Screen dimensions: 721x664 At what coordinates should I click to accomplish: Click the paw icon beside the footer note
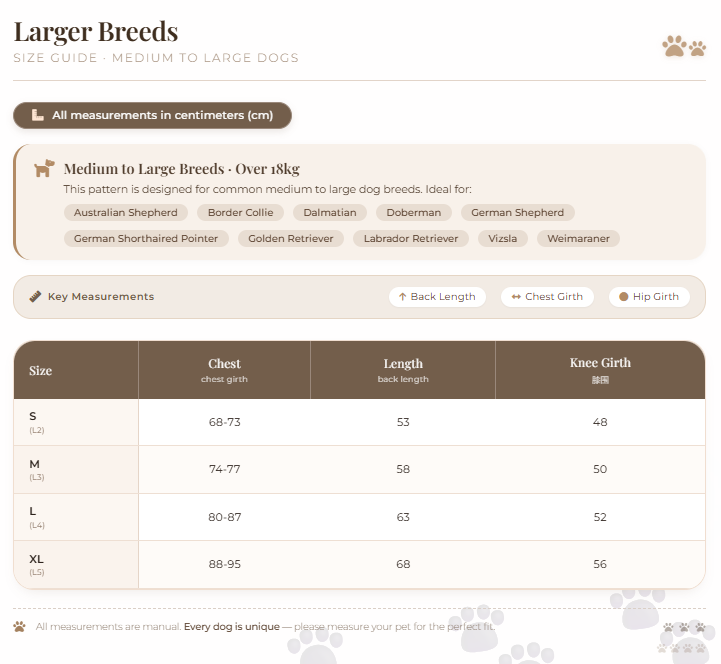(x=19, y=626)
